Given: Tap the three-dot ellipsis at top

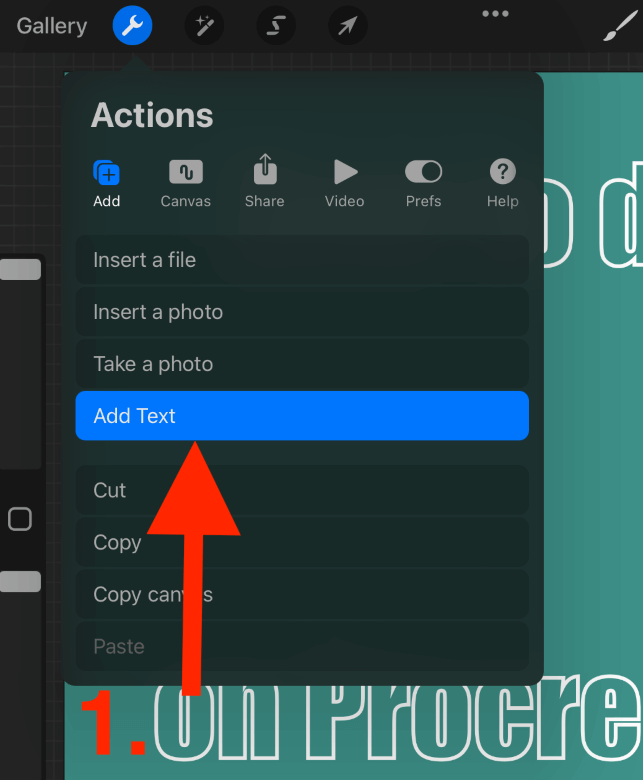Looking at the screenshot, I should (495, 13).
